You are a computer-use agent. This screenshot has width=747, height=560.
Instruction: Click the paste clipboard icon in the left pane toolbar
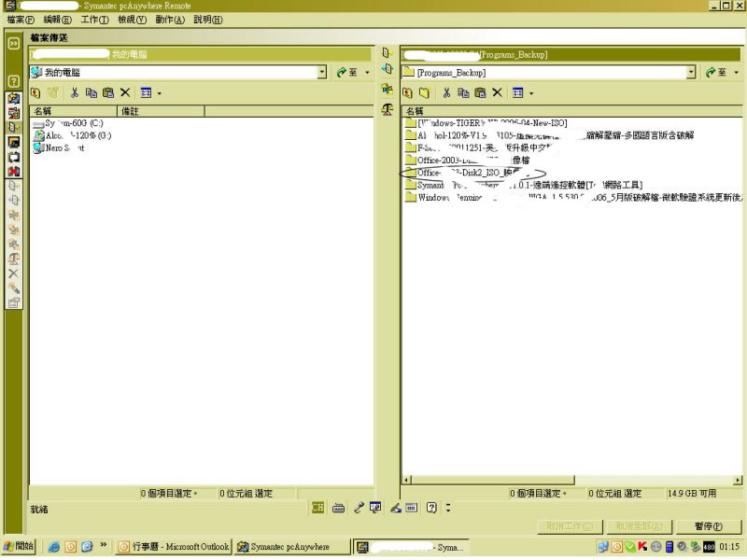coord(108,92)
